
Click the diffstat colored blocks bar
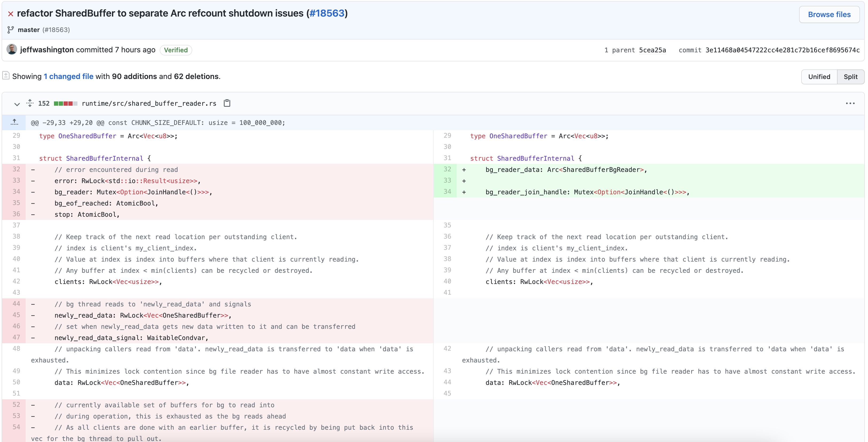point(65,103)
